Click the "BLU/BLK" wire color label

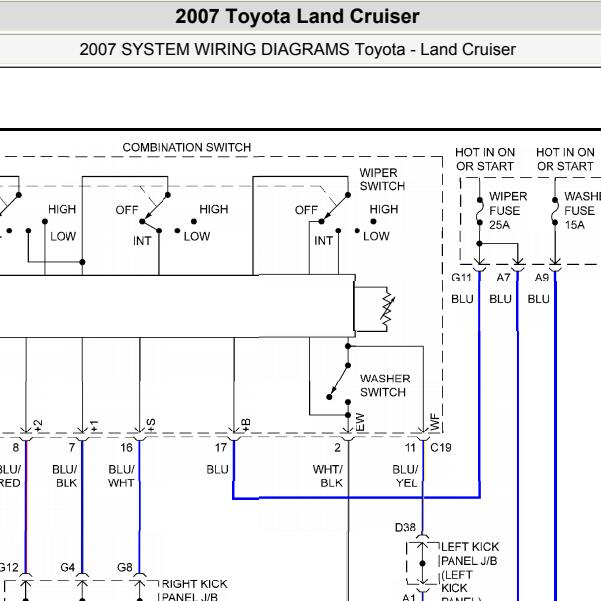tap(65, 476)
